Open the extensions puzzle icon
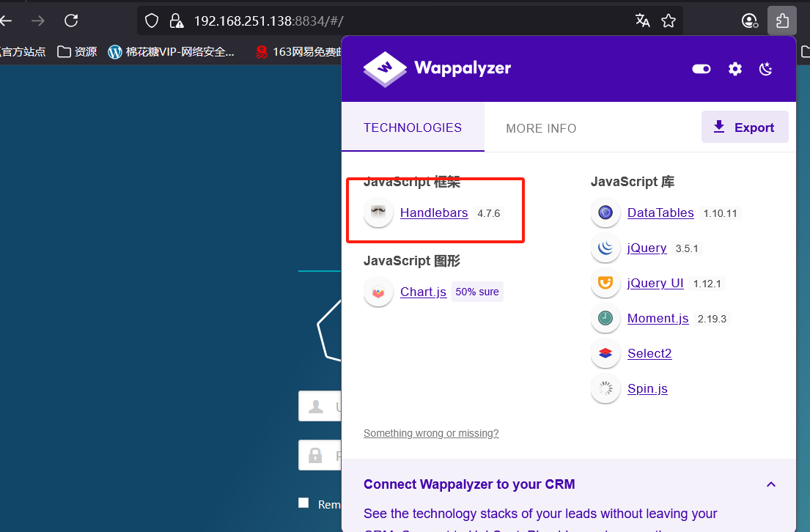Screen dimensions: 810x532 click(782, 21)
